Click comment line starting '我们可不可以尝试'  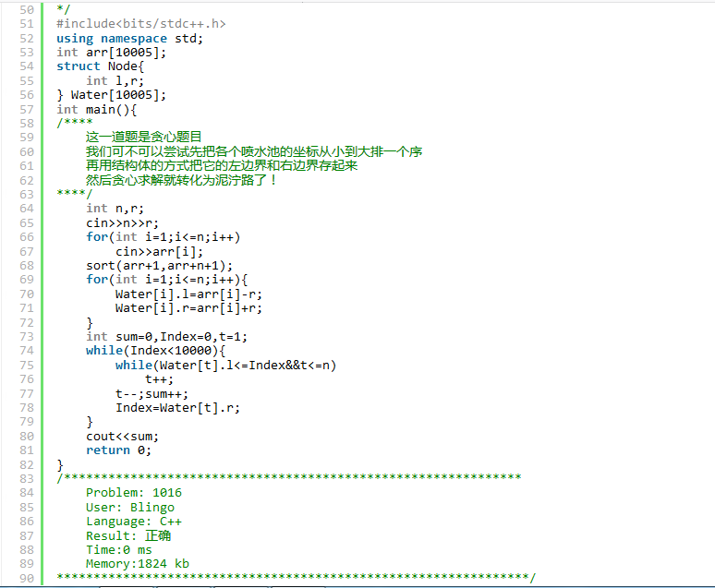click(x=254, y=151)
